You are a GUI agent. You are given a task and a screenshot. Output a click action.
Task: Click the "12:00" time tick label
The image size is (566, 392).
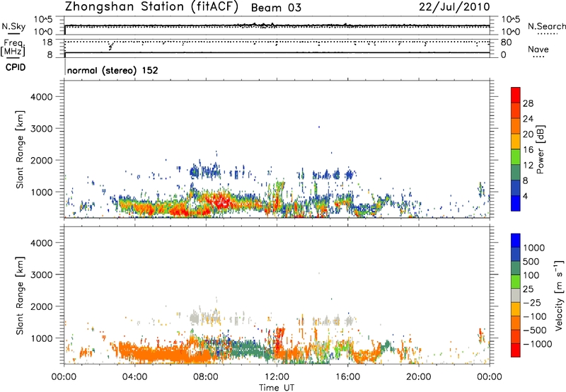[277, 377]
